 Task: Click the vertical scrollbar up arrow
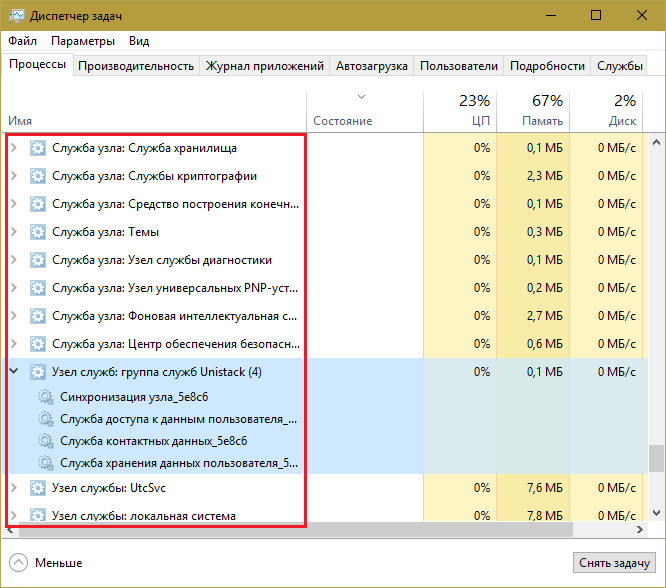(x=656, y=142)
